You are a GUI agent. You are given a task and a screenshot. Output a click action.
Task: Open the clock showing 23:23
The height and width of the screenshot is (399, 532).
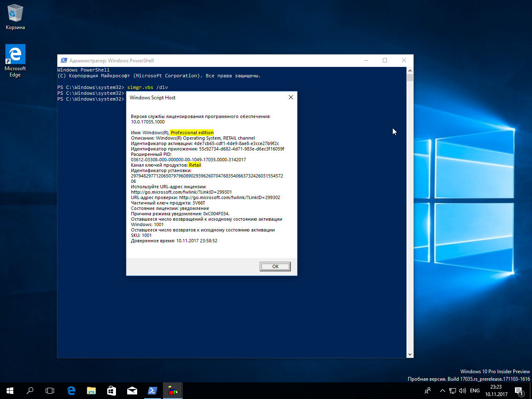496,391
